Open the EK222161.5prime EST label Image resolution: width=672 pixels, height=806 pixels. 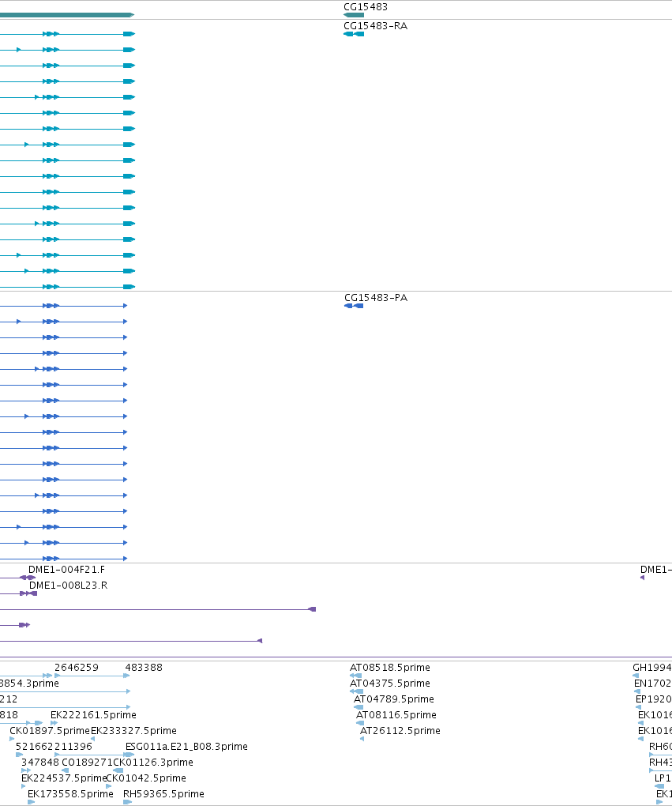(93, 715)
